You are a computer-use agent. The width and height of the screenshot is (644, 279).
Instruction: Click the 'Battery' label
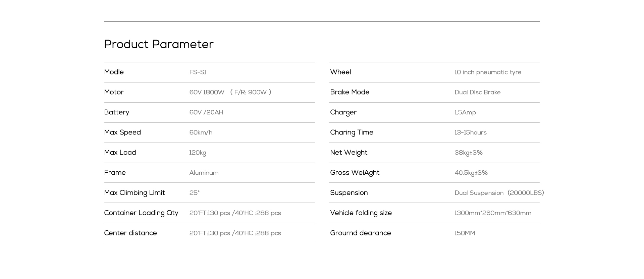(116, 112)
